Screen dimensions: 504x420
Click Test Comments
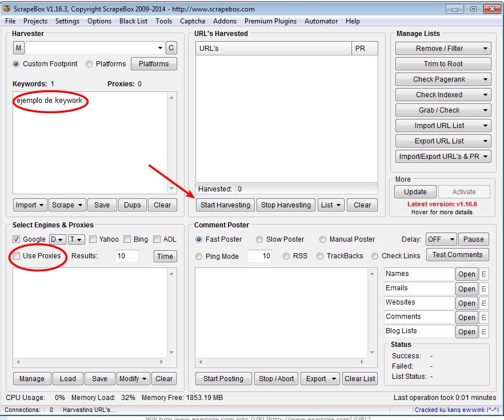click(457, 254)
